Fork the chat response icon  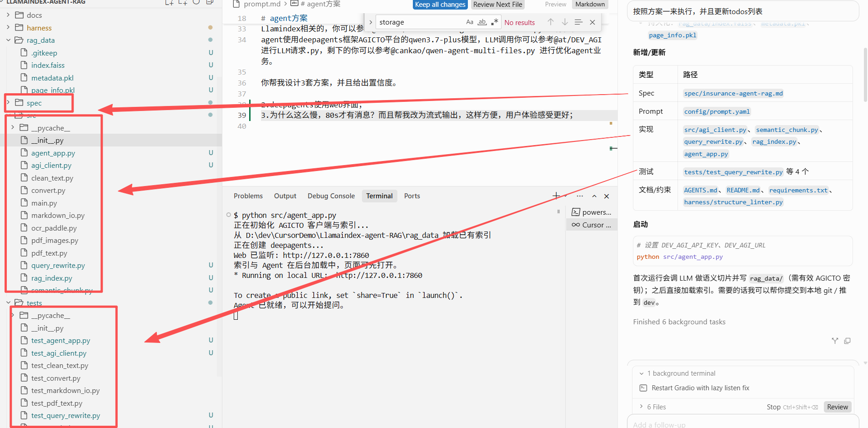click(x=835, y=341)
